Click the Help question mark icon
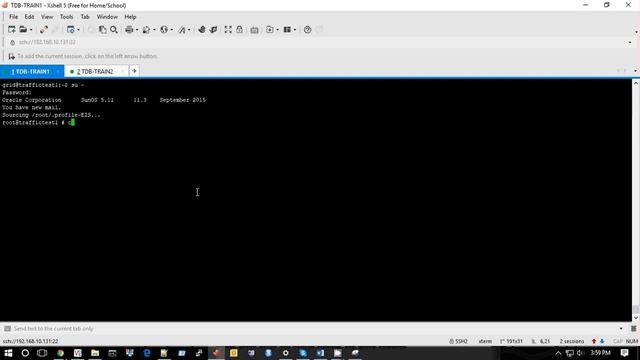Viewport: 640px width, 360px height. pyautogui.click(x=307, y=29)
